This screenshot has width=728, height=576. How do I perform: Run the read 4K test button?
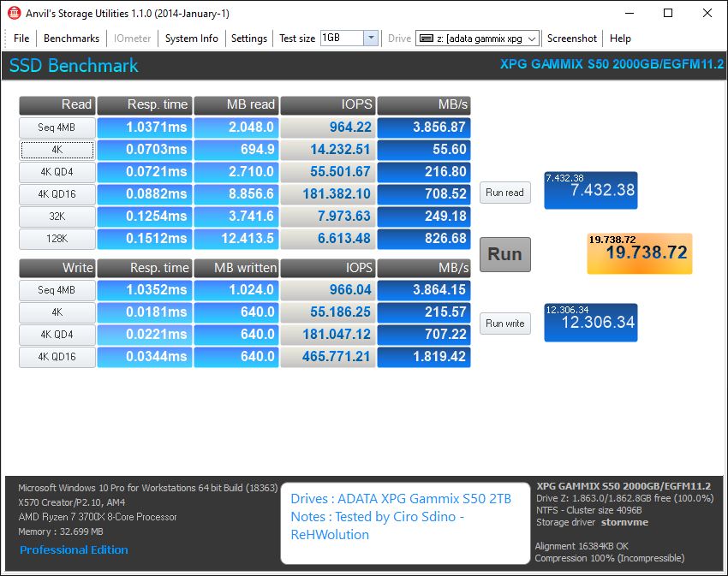57,150
